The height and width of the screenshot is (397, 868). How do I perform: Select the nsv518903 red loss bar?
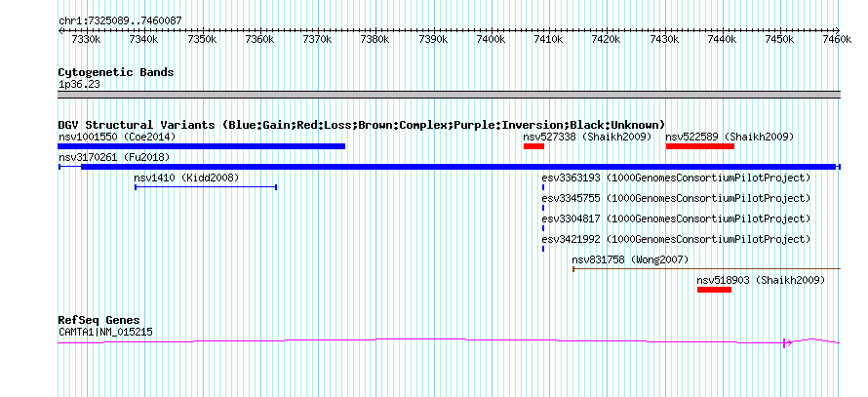coord(714,290)
